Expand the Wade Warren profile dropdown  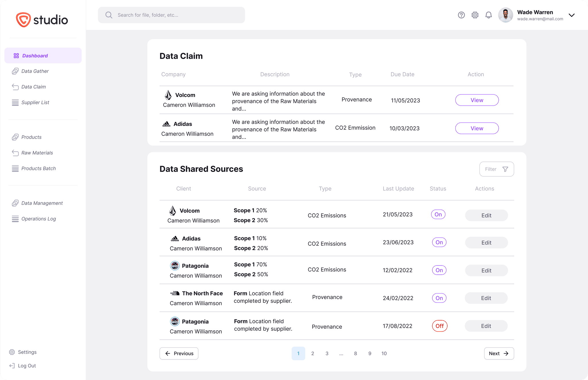point(572,15)
